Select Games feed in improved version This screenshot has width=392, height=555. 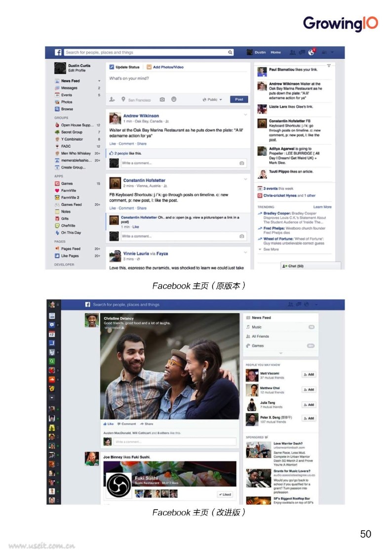pyautogui.click(x=280, y=345)
